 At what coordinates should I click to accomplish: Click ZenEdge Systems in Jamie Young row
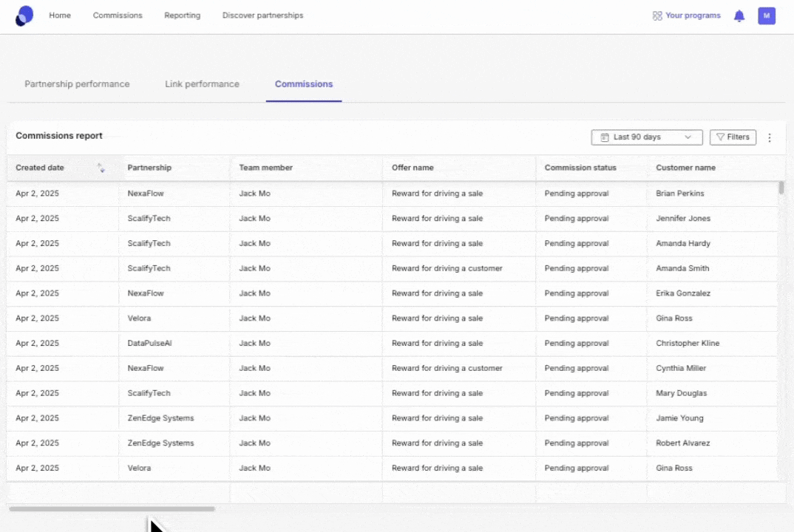160,418
